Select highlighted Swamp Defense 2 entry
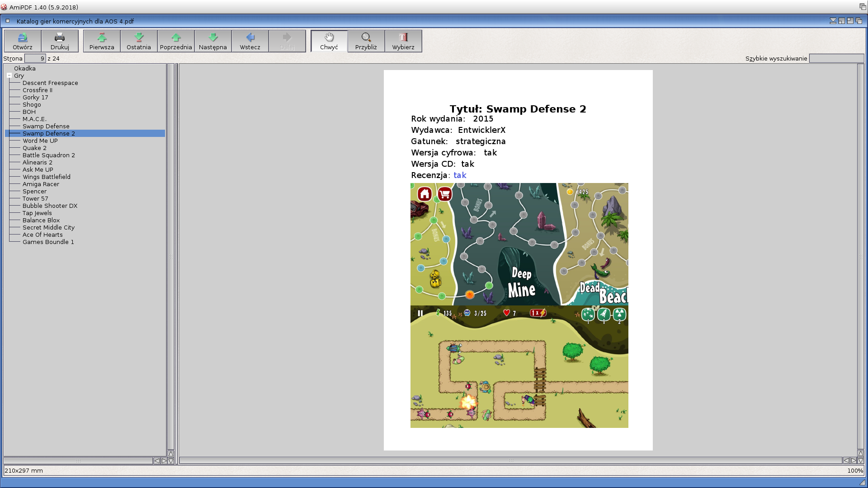868x488 pixels. (85, 133)
